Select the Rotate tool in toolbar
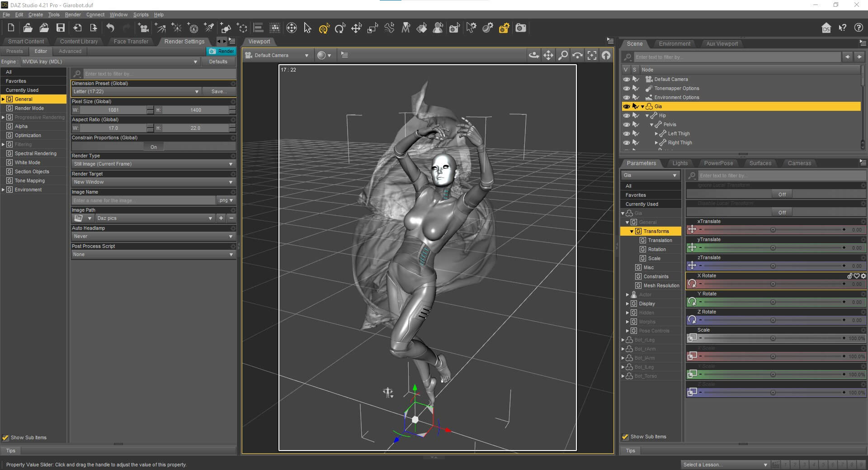 coord(340,28)
